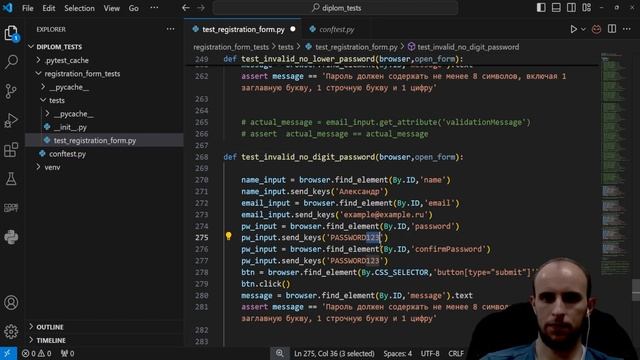Screen dimensions: 640x360
Task: Go back with the navigation arrow
Action: pyautogui.click(x=186, y=8)
